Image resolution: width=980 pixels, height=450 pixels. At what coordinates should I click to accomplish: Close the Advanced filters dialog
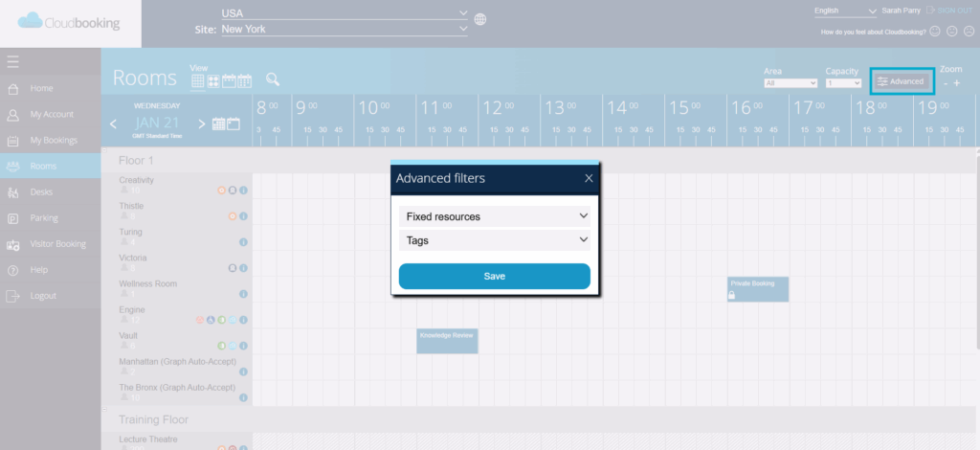(x=589, y=178)
